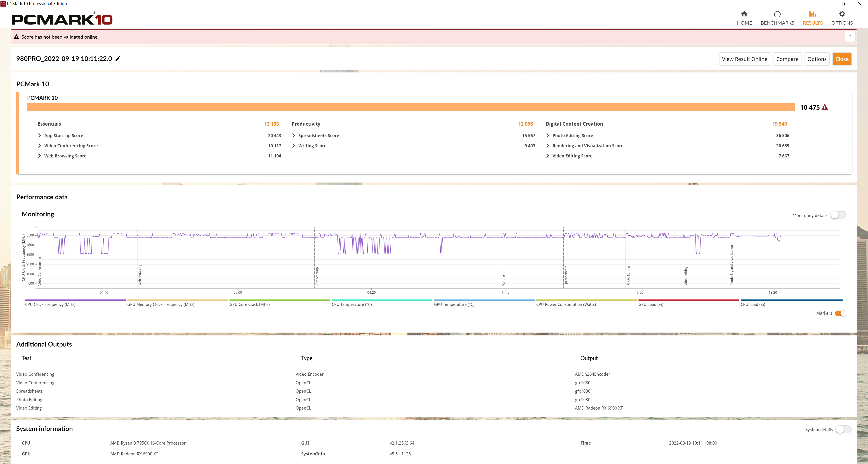
Task: Select CPU Temperature legend swatch
Action: click(382, 300)
